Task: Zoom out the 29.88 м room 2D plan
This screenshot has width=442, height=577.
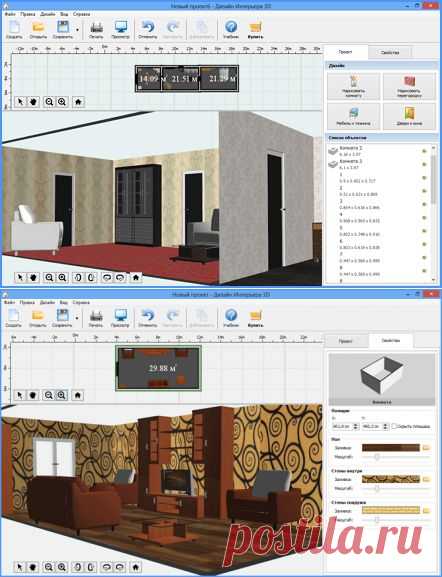Action: 48,395
